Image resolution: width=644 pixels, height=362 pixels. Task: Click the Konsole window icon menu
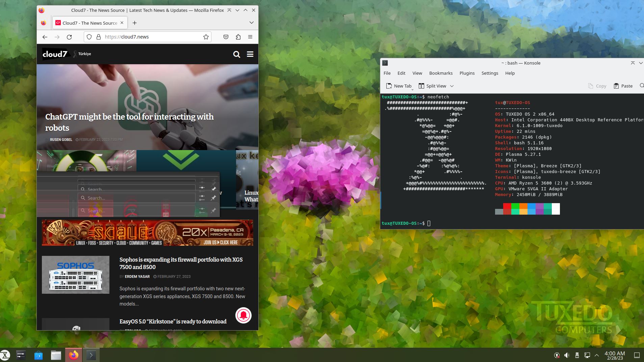coord(385,63)
